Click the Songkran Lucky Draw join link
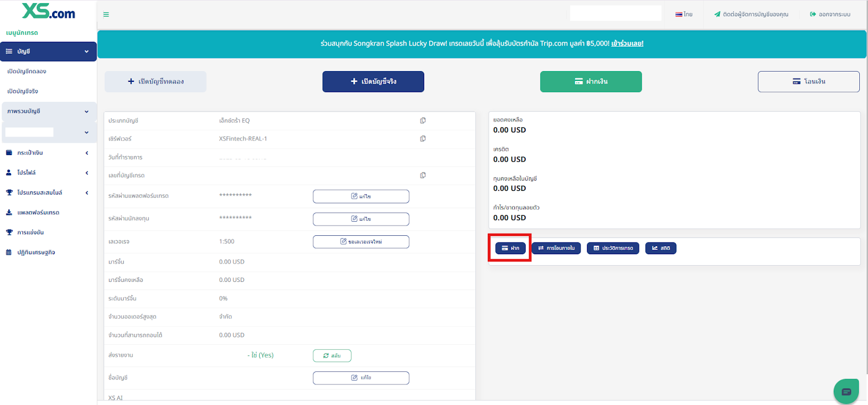 pos(627,43)
